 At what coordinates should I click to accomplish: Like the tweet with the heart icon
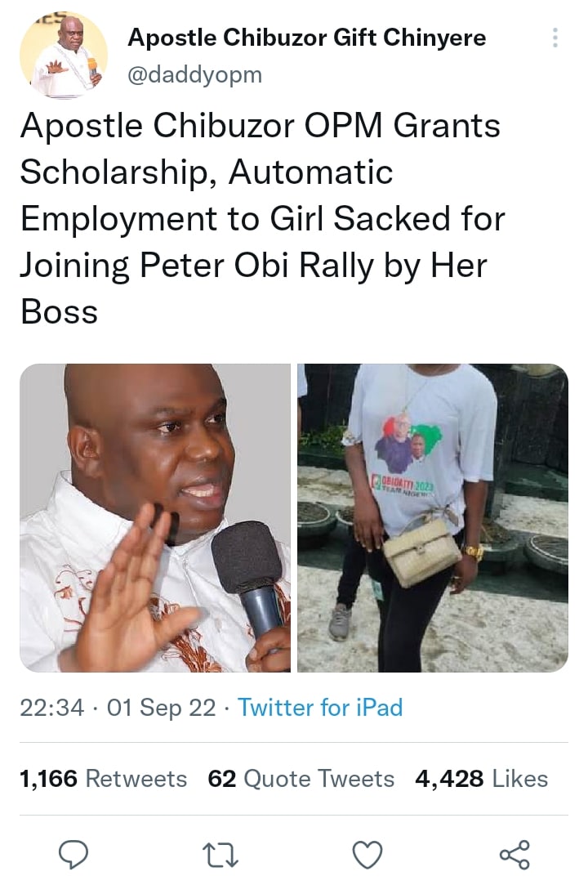(367, 855)
